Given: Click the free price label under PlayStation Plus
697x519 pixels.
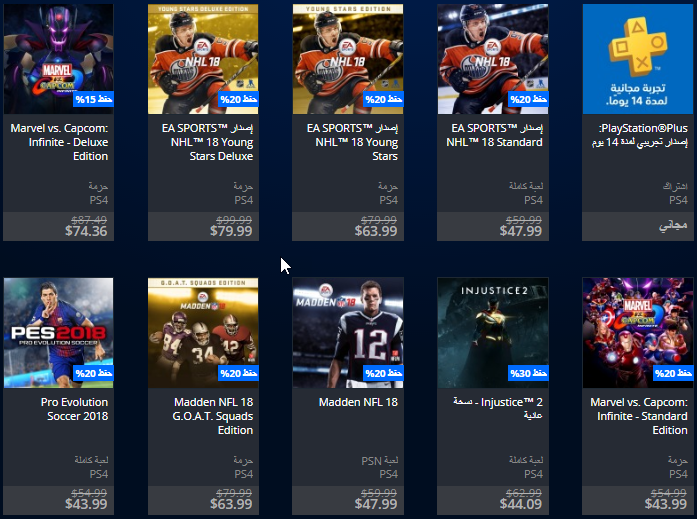Looking at the screenshot, I should click(x=673, y=225).
